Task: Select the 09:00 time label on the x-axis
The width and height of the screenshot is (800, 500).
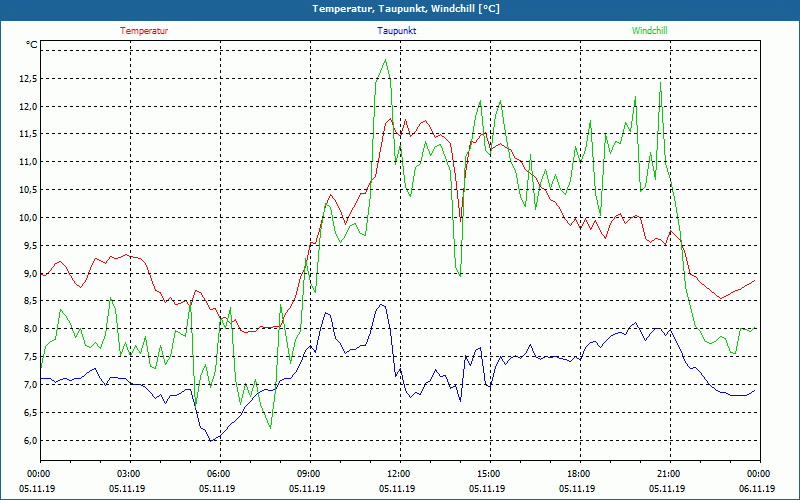Action: 309,474
